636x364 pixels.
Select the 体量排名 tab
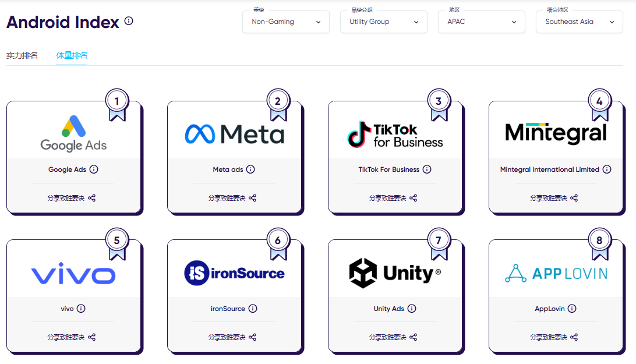tap(72, 56)
